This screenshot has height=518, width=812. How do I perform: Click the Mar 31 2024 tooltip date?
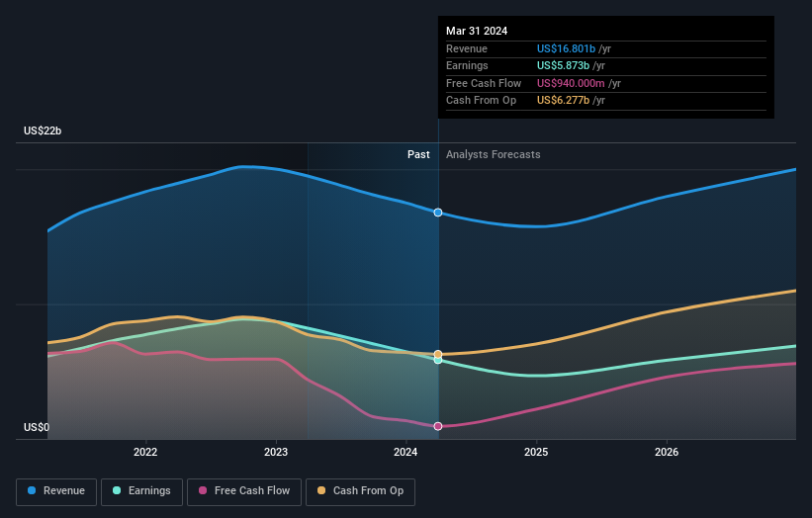point(477,31)
